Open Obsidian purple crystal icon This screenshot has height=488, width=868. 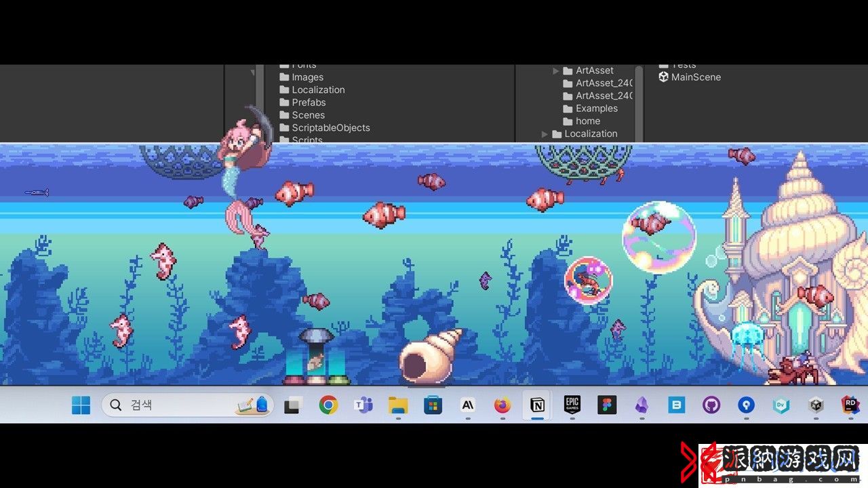(x=642, y=405)
